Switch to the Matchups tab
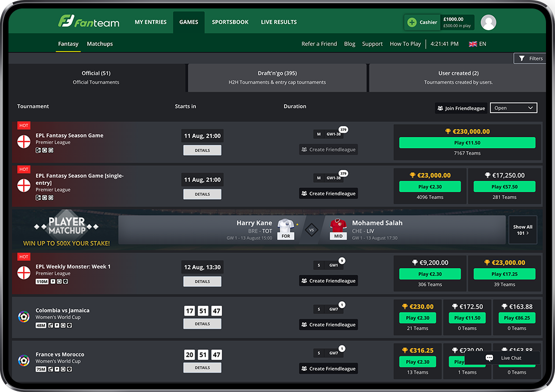Screen dimensions: 555x392 coord(100,44)
